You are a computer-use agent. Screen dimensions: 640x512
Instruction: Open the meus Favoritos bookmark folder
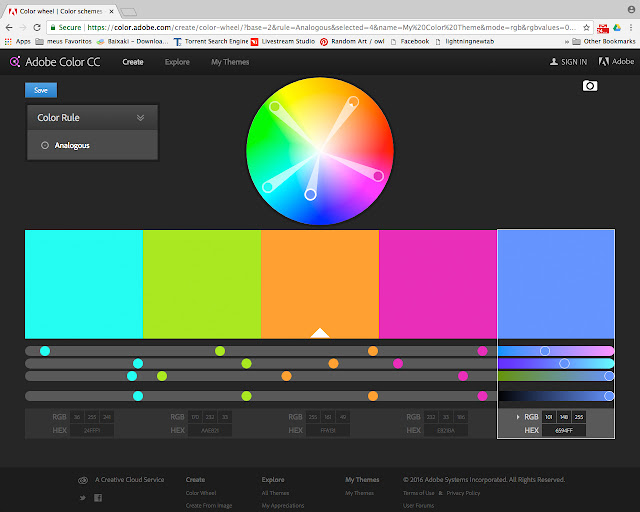click(64, 41)
